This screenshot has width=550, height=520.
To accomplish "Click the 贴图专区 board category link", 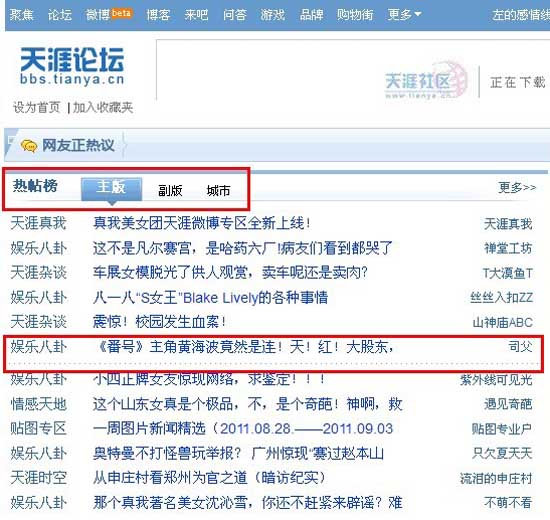I will point(39,428).
